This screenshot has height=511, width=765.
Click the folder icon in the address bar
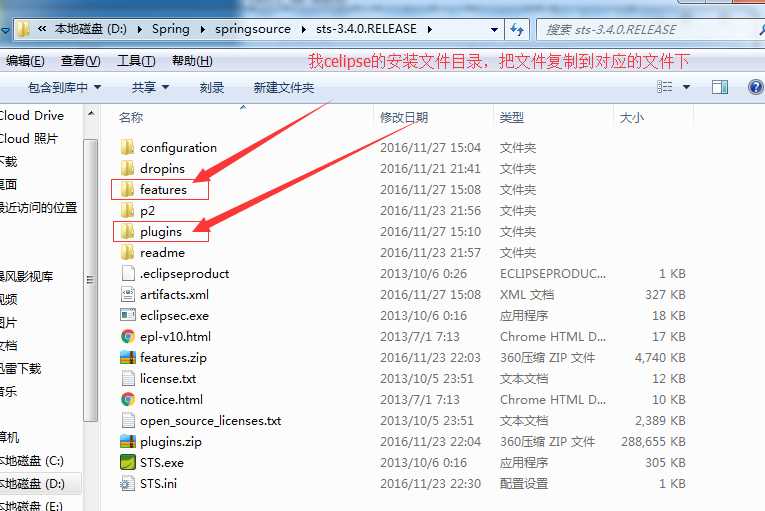(22, 29)
